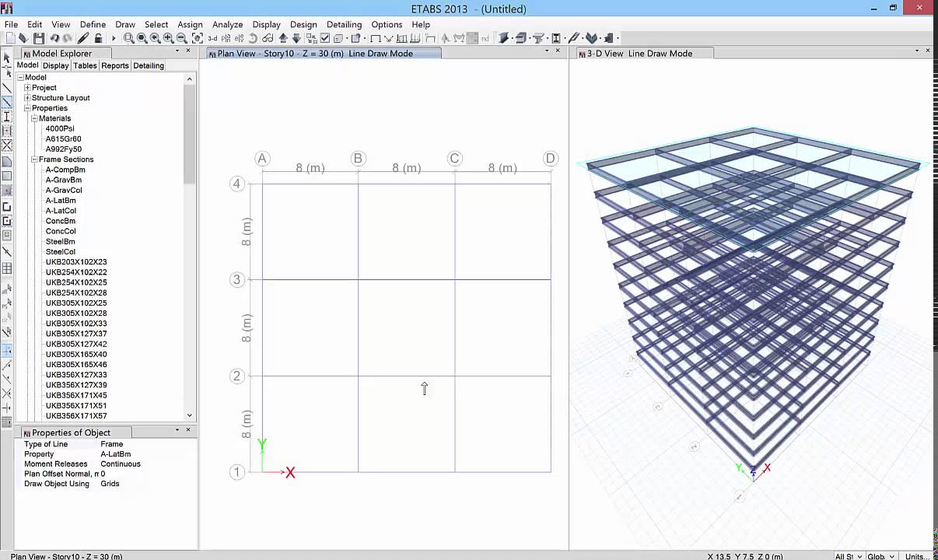The height and width of the screenshot is (560, 938).
Task: Open the Model Explorer panel pin dropdown
Action: point(177,51)
